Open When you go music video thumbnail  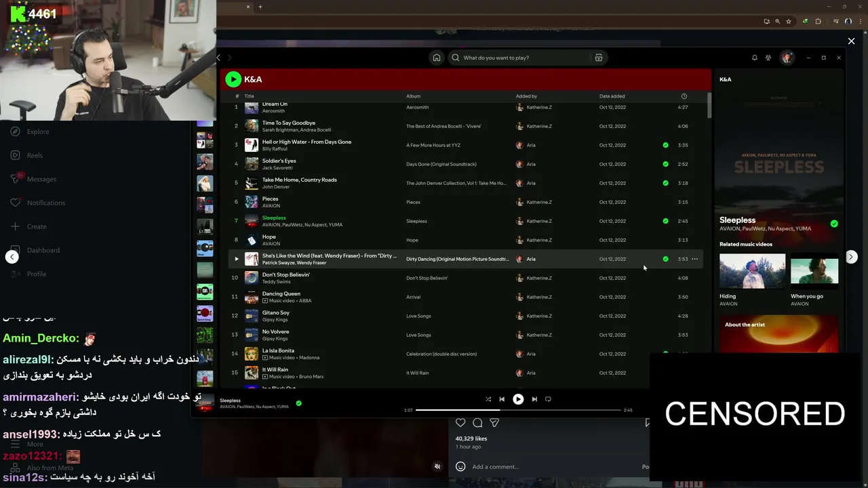[x=814, y=271]
